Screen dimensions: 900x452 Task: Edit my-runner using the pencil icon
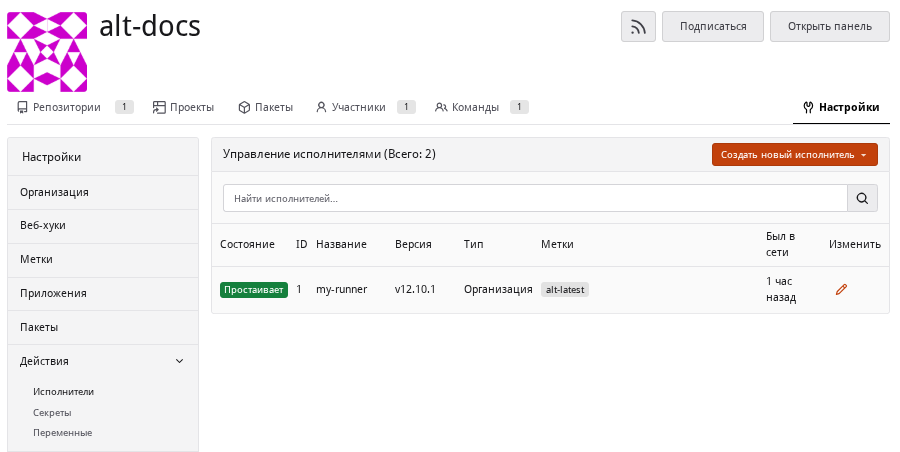(841, 289)
